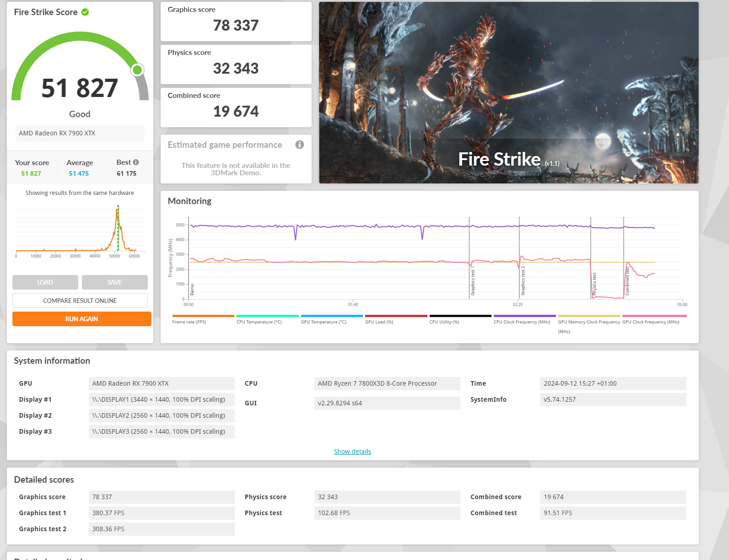729x560 pixels.
Task: Toggle CPU Clock Frequency legend swatch
Action: point(525,316)
